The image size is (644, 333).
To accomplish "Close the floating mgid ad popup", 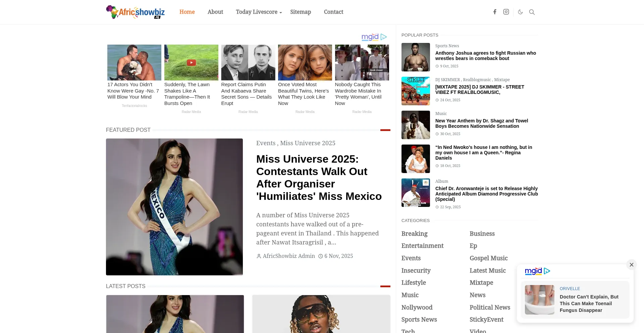I will click(631, 265).
